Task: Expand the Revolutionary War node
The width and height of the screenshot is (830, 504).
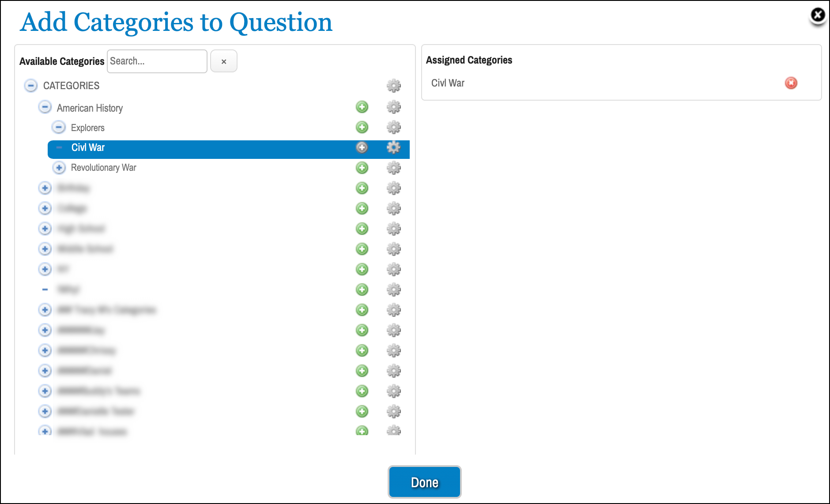Action: (x=59, y=168)
